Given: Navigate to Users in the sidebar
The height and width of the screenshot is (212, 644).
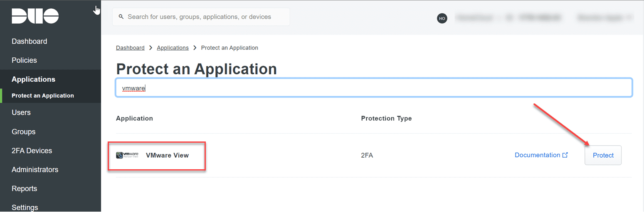Looking at the screenshot, I should click(x=21, y=112).
